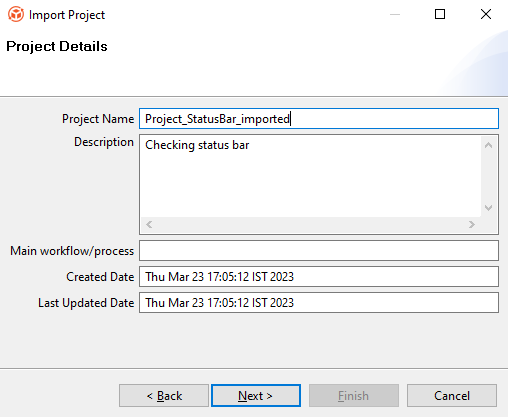Click the Description vertical scrollbar track

coord(489,176)
